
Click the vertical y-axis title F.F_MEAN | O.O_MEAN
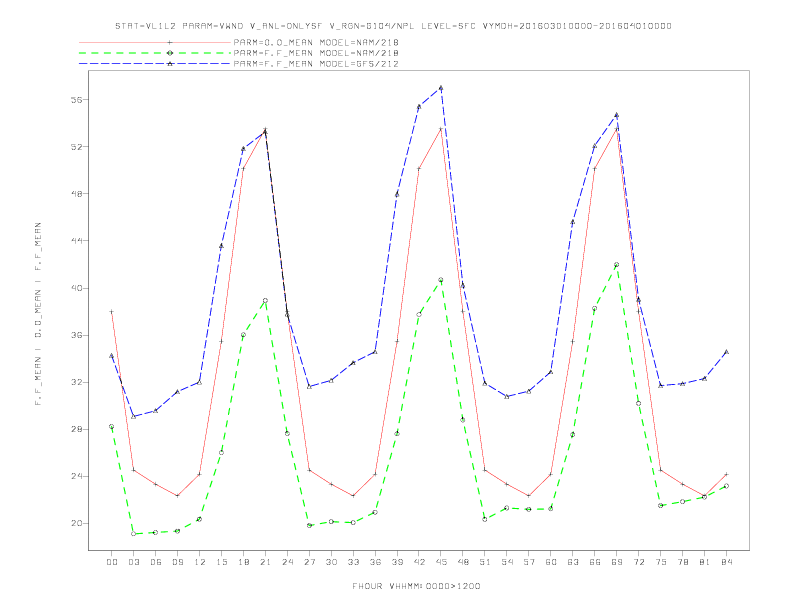tap(38, 314)
